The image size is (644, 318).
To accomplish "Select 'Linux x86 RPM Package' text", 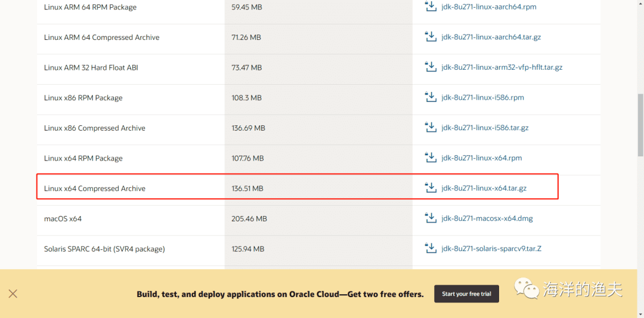I will pyautogui.click(x=83, y=98).
